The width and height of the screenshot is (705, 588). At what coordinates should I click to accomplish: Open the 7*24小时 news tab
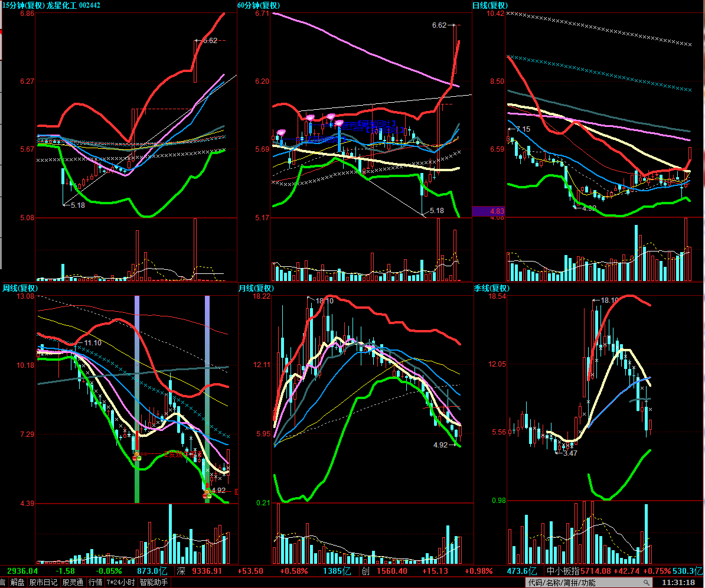coord(120,583)
